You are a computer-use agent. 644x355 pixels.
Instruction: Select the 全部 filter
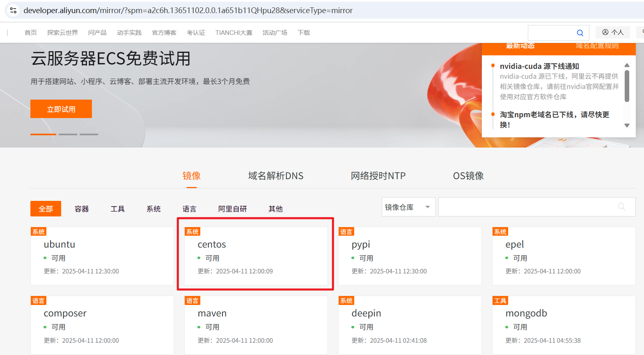(x=46, y=209)
